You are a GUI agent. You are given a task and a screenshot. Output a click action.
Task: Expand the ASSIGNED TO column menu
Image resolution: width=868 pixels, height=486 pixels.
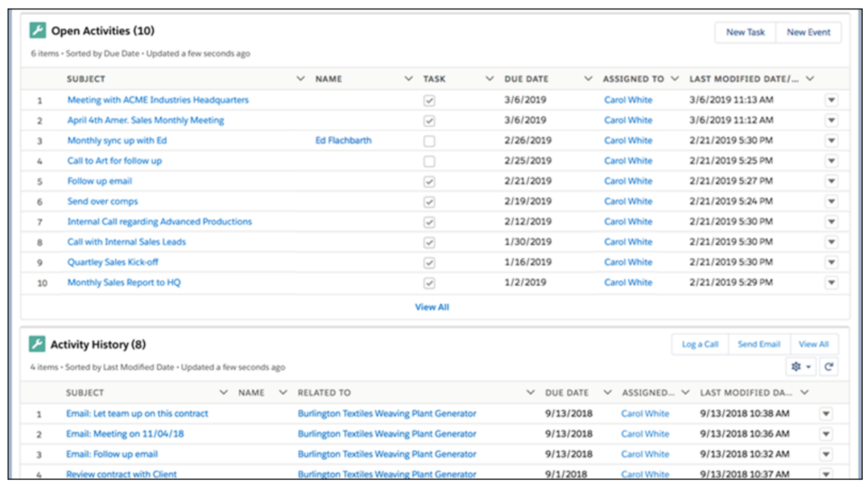click(x=674, y=79)
